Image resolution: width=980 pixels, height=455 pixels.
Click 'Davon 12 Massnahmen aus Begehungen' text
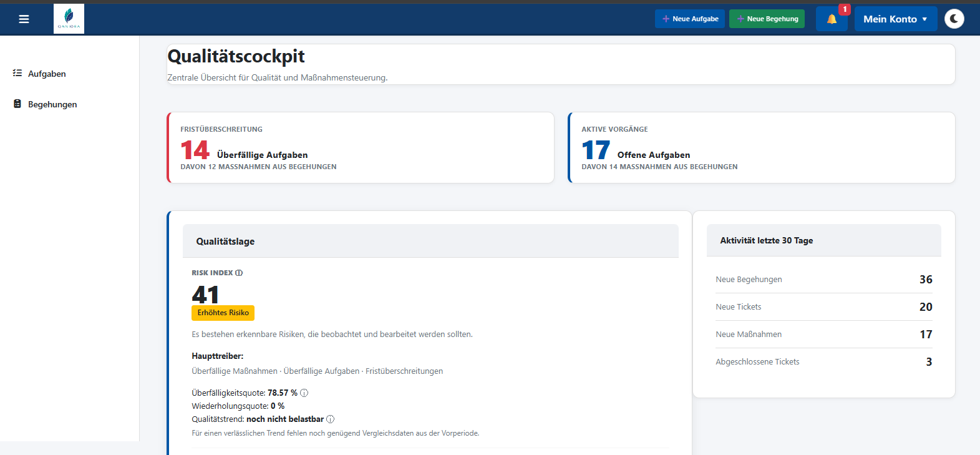(258, 167)
